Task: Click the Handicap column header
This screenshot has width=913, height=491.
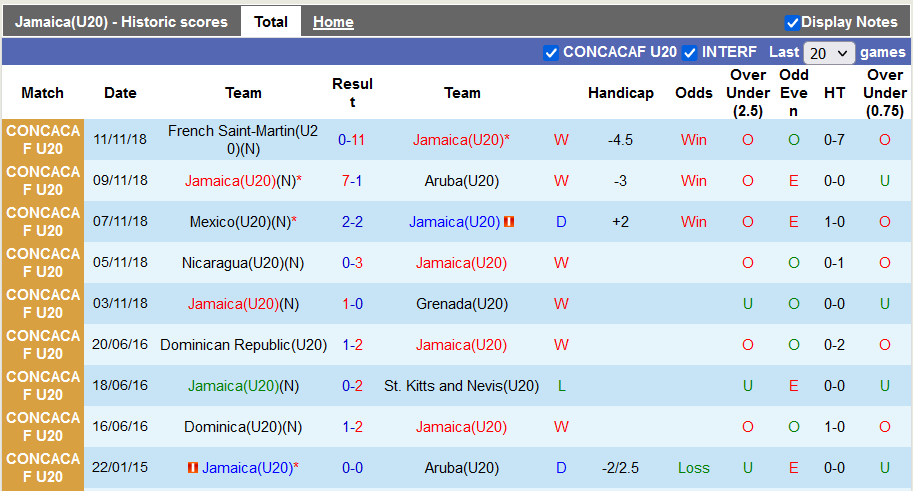Action: pyautogui.click(x=620, y=93)
